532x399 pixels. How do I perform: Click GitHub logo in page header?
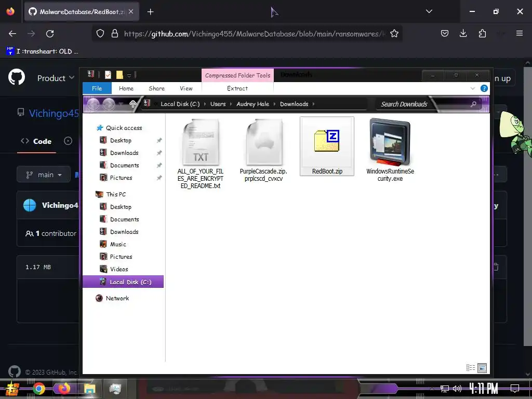click(17, 77)
